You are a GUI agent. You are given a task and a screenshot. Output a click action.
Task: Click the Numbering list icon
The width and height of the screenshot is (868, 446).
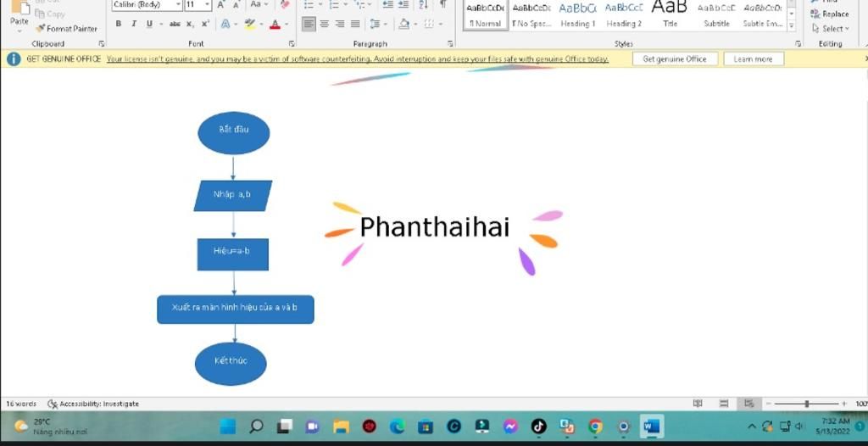(333, 5)
